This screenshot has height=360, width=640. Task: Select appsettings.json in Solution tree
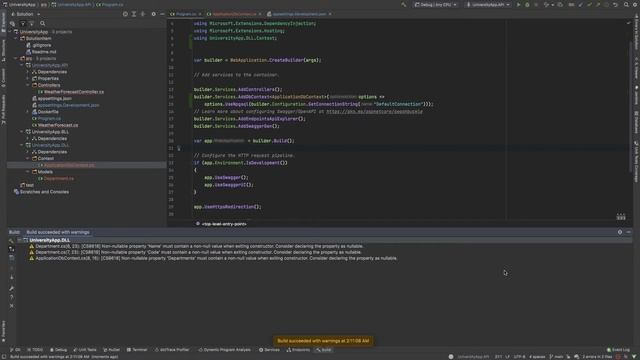click(x=52, y=98)
